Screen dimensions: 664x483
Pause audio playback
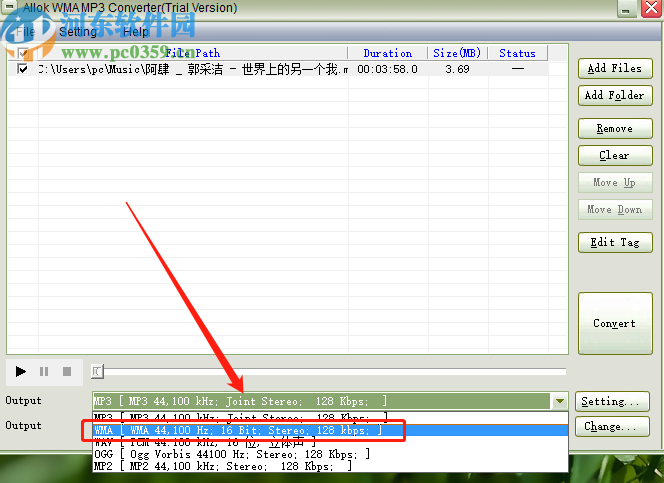pos(44,372)
